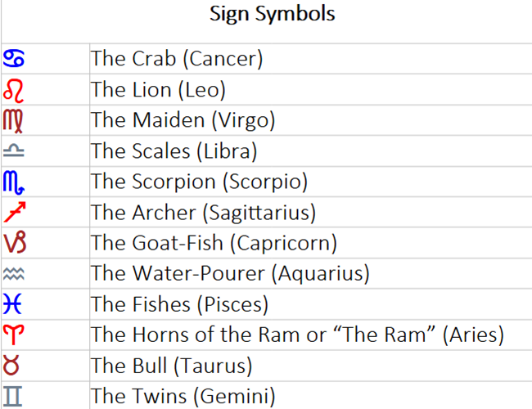This screenshot has width=532, height=409.
Task: Click the red Aries ram symbol
Action: [x=14, y=335]
